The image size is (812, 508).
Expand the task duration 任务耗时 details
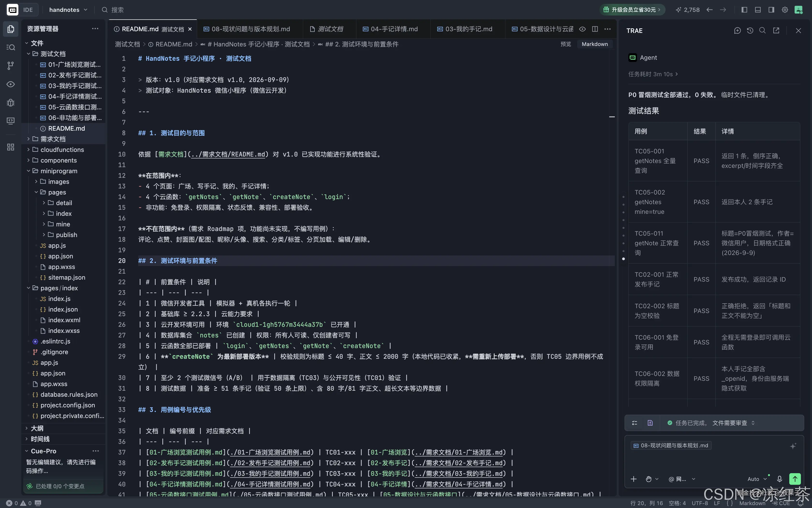[x=653, y=74]
